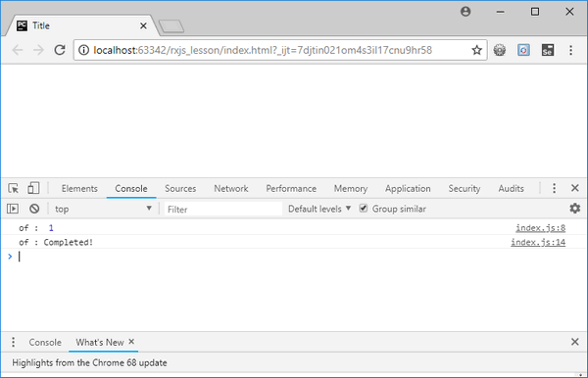Viewport: 588px width, 378px height.
Task: Click the console Filter input field
Action: 223,209
